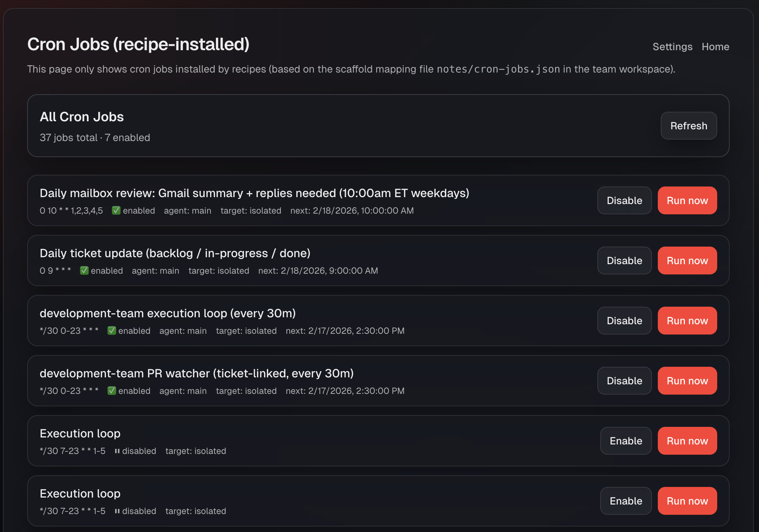759x532 pixels.
Task: Click the enabled checkmark on development-team PR watcher
Action: (111, 391)
